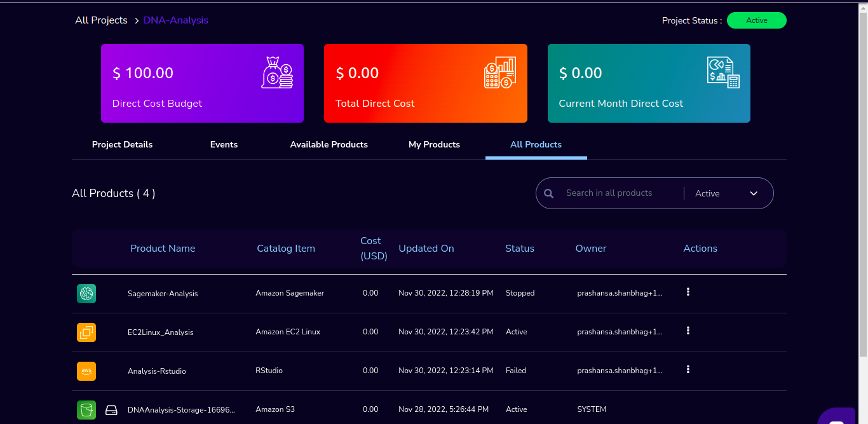Viewport: 868px width, 424px height.
Task: Sort by Product Name column header
Action: point(163,249)
